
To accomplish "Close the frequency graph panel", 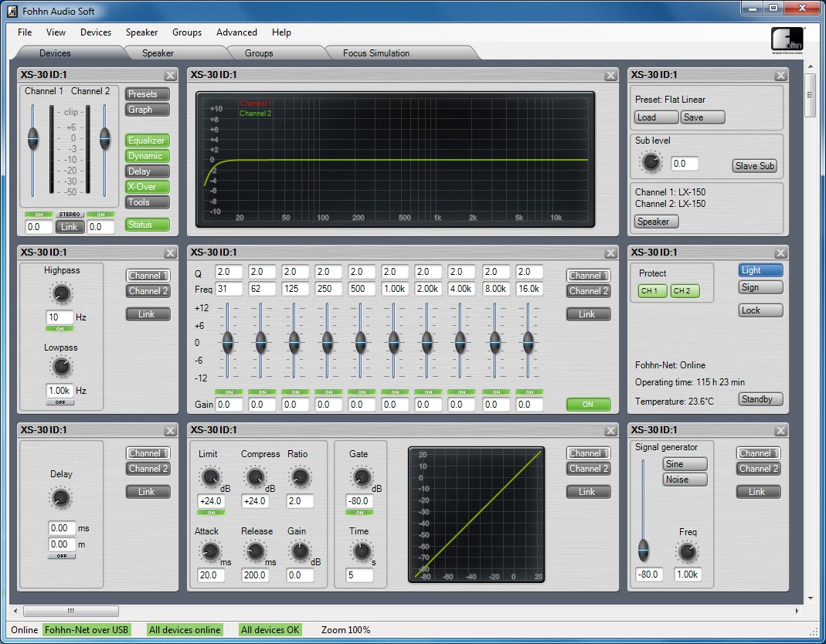I will (x=610, y=76).
